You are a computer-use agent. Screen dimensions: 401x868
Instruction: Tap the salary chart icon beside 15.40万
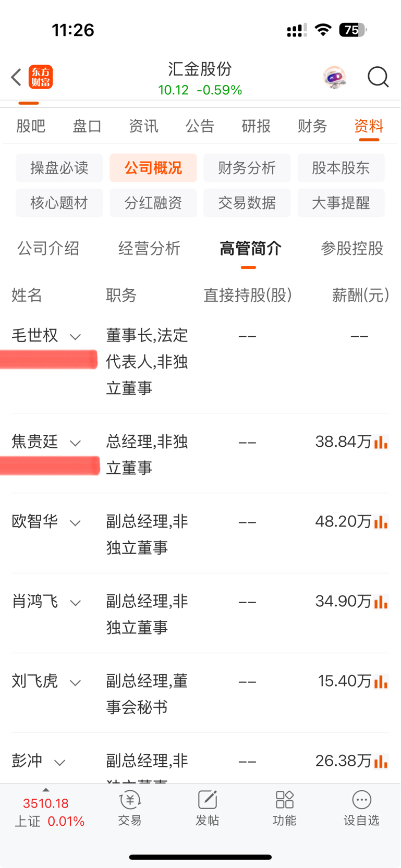point(381,681)
